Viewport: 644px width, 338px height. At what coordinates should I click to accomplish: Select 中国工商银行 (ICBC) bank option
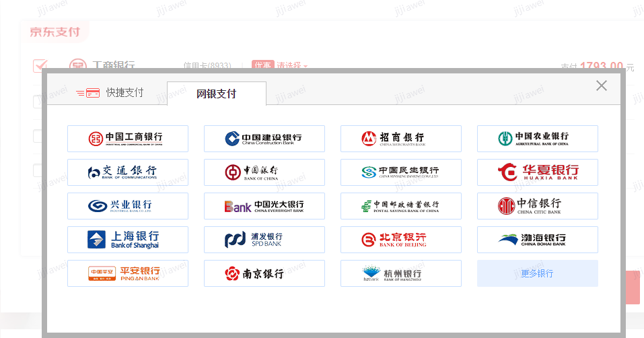128,139
